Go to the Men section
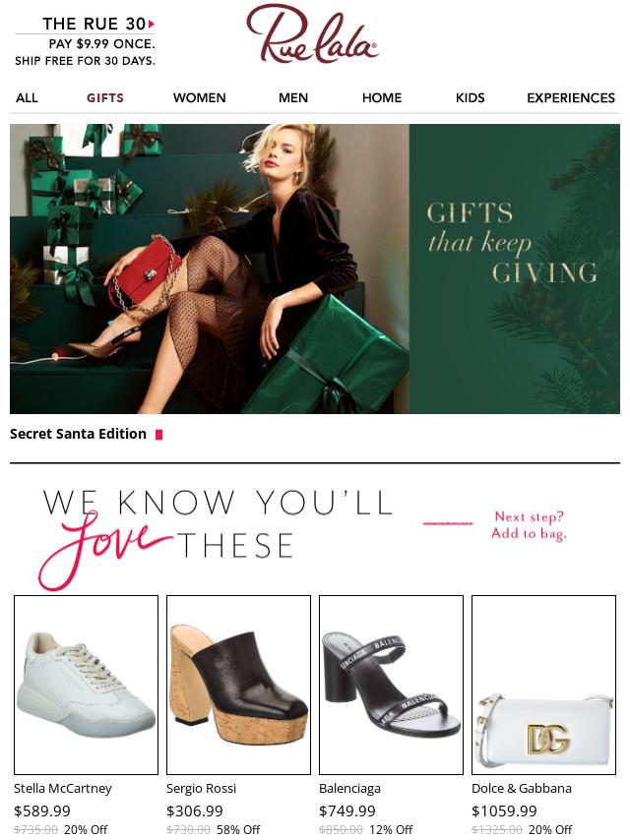Image resolution: width=630 pixels, height=840 pixels. pos(293,98)
